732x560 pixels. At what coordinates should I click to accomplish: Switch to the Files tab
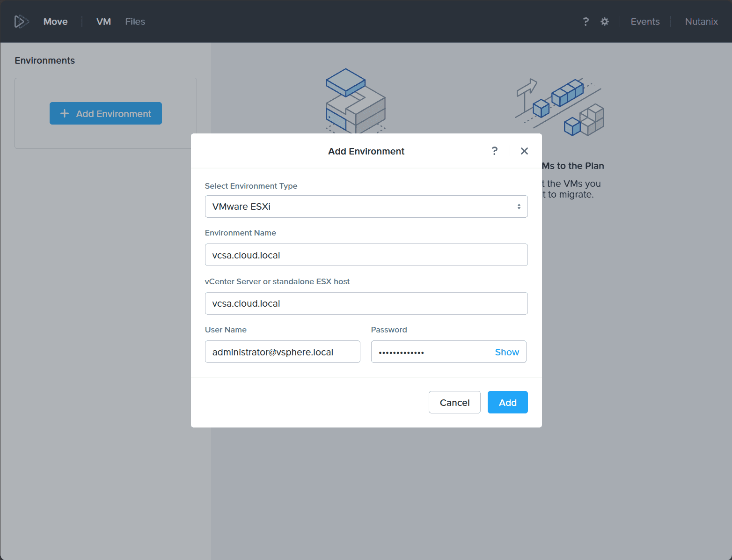coord(135,22)
